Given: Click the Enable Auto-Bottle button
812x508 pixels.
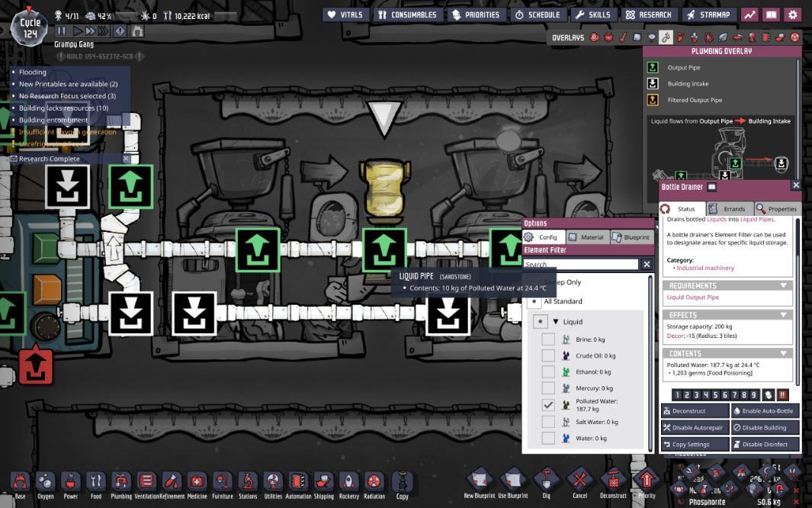Looking at the screenshot, I should click(765, 410).
